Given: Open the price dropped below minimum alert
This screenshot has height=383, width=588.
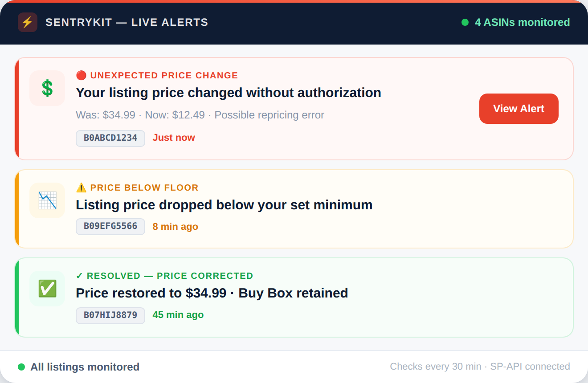Looking at the screenshot, I should [224, 205].
